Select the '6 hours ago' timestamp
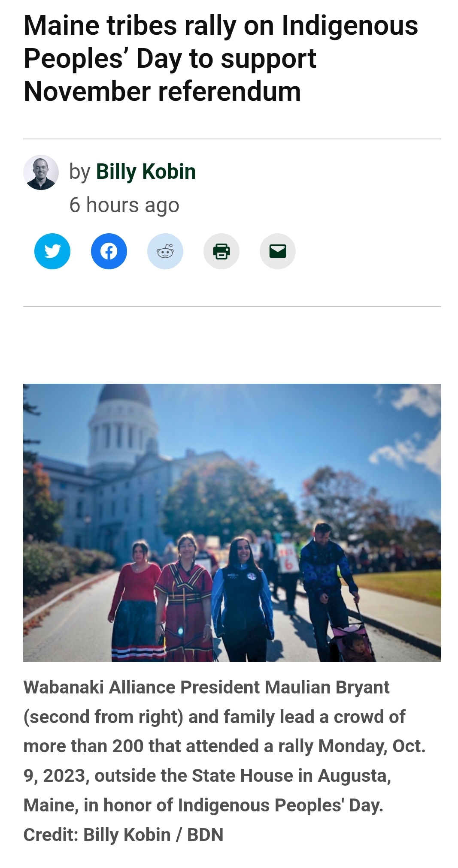 coord(124,205)
